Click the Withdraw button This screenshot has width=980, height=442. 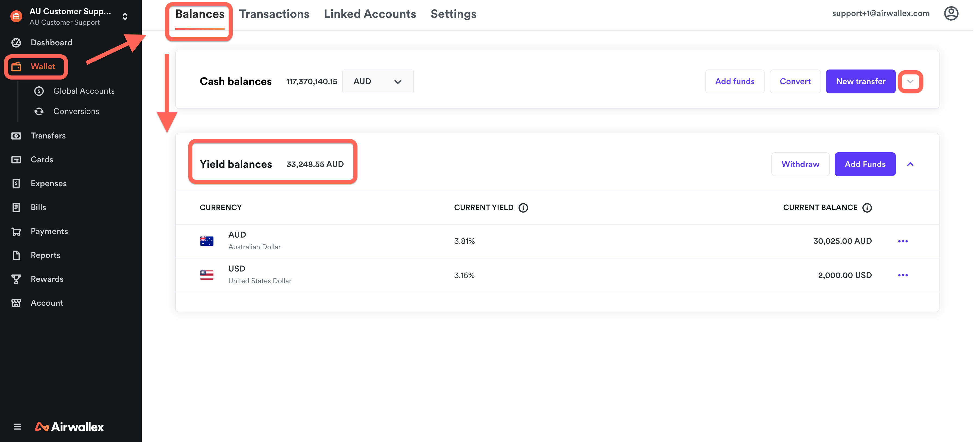tap(801, 163)
